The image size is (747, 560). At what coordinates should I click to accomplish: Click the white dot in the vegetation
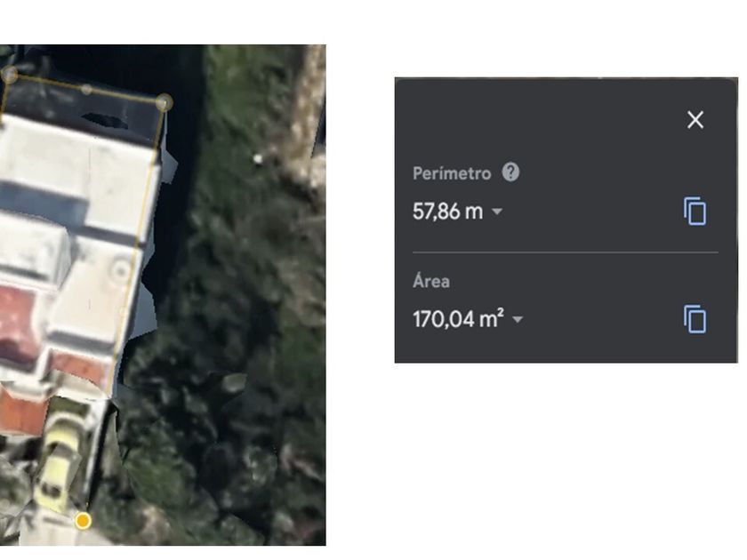pos(258,159)
